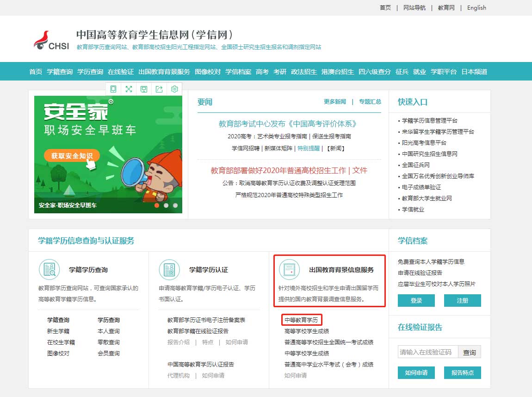Screen dimensions: 532x397
Task: Click the mobile version icon above the banner
Action: click(x=113, y=89)
